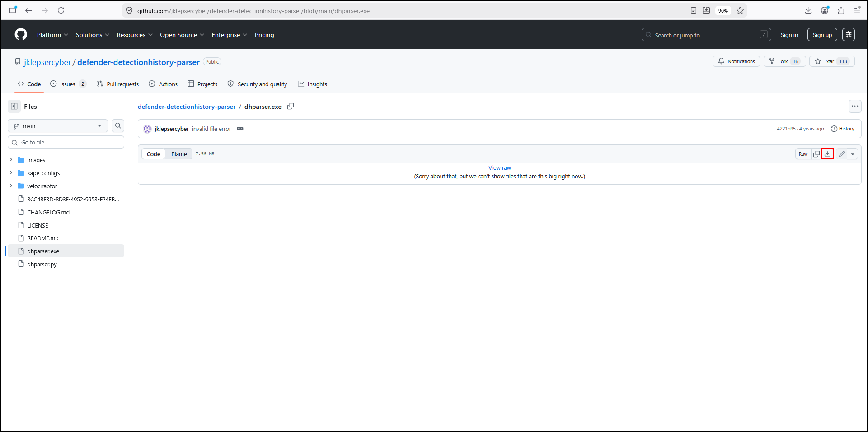The width and height of the screenshot is (868, 432).
Task: Open the browser application menu
Action: click(857, 10)
